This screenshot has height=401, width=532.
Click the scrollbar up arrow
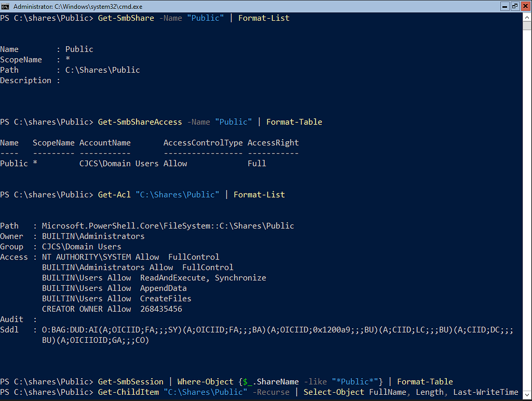pyautogui.click(x=527, y=17)
